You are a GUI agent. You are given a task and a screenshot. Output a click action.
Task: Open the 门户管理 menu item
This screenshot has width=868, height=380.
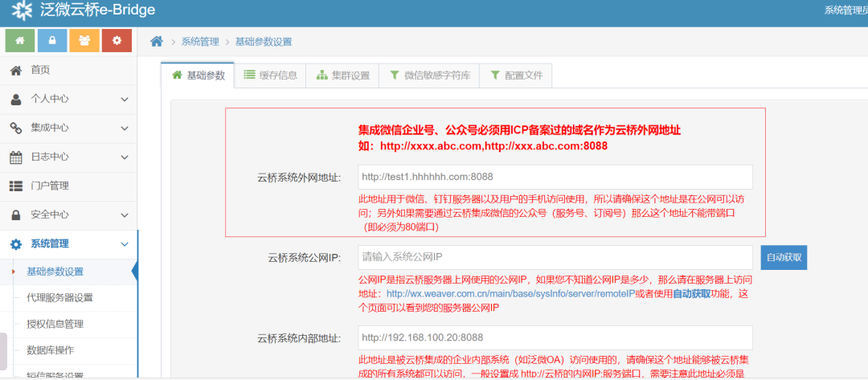coord(68,186)
